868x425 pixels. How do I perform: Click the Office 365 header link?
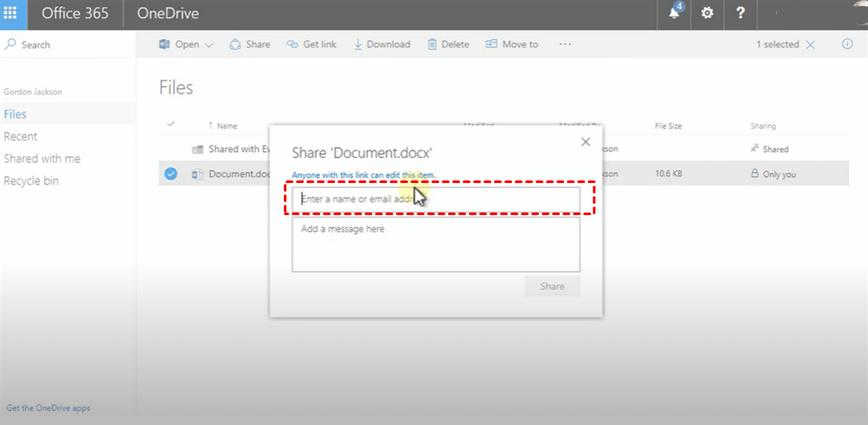pos(76,14)
